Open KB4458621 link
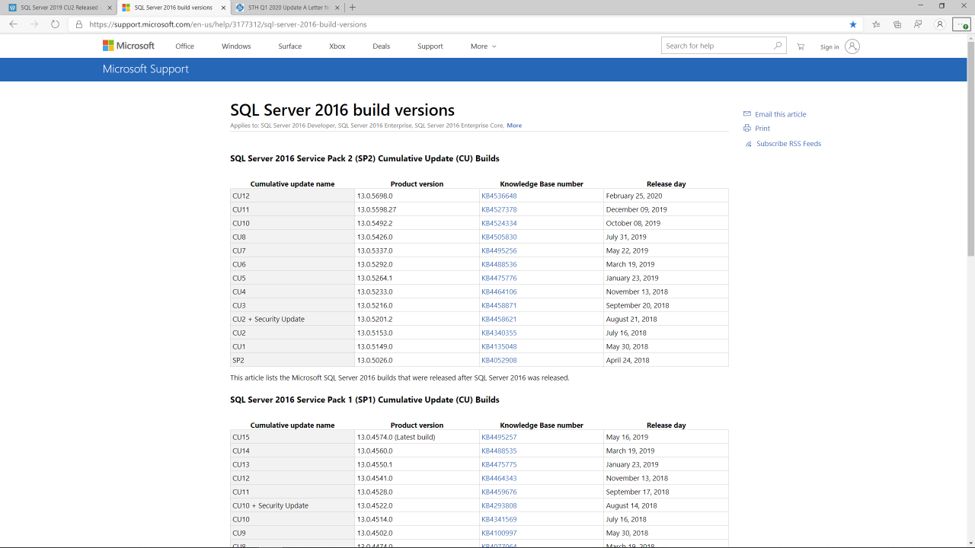The image size is (975, 548). pyautogui.click(x=499, y=319)
